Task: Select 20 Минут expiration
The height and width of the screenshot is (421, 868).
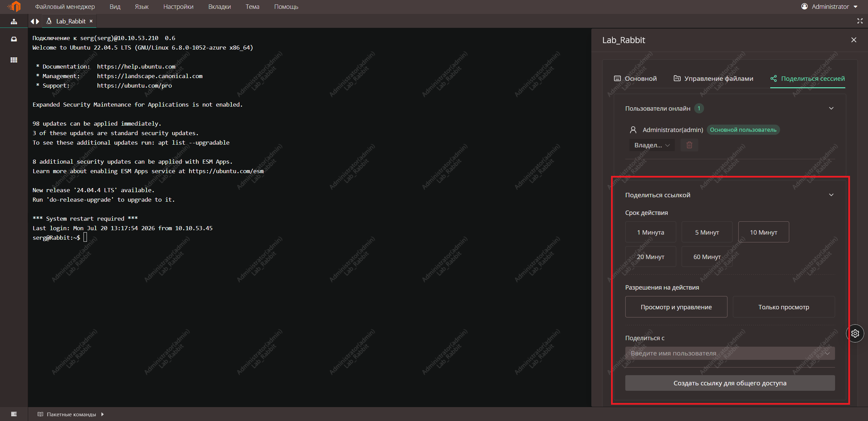Action: (650, 257)
